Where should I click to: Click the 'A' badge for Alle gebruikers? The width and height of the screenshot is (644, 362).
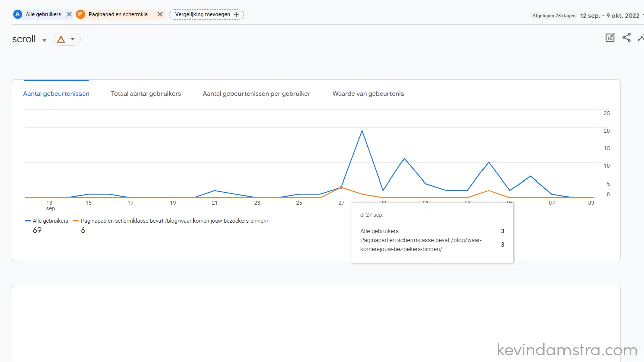pos(18,14)
